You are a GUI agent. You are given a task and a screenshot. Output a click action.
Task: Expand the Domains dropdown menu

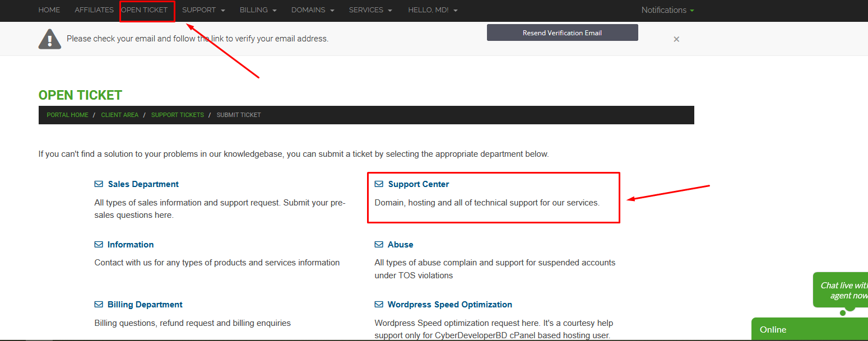[x=313, y=10]
